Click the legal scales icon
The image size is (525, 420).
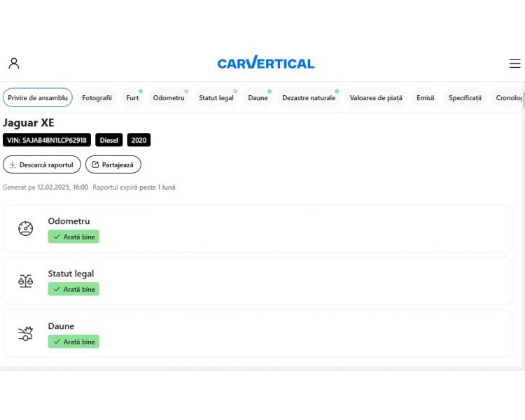(x=25, y=281)
